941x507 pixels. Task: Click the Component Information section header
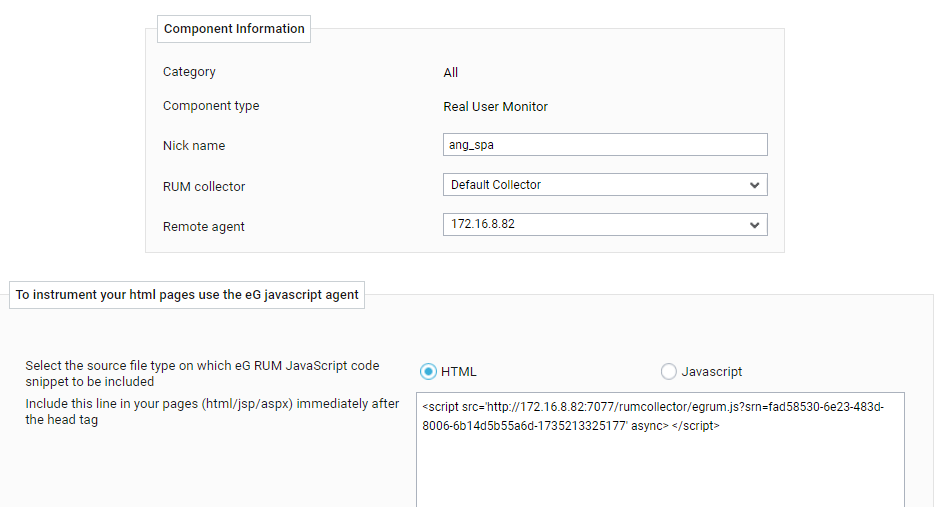pos(234,29)
